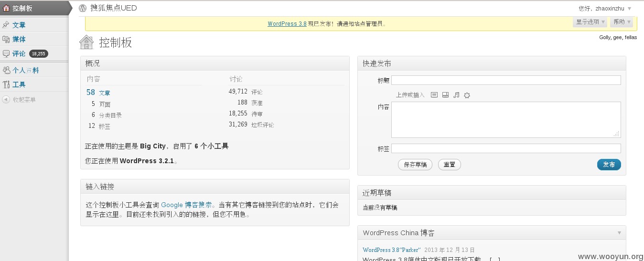
Task: Click the 18,255 pending comments badge
Action: [39, 54]
